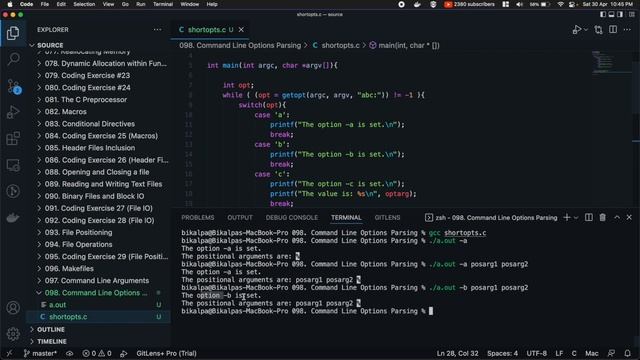Switch to the OUTPUT tab
The height and width of the screenshot is (360, 640).
(240, 218)
